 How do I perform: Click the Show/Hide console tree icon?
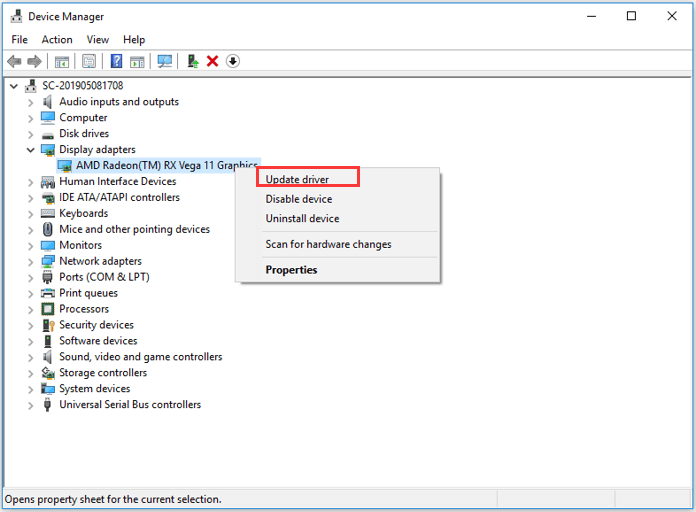click(x=62, y=61)
